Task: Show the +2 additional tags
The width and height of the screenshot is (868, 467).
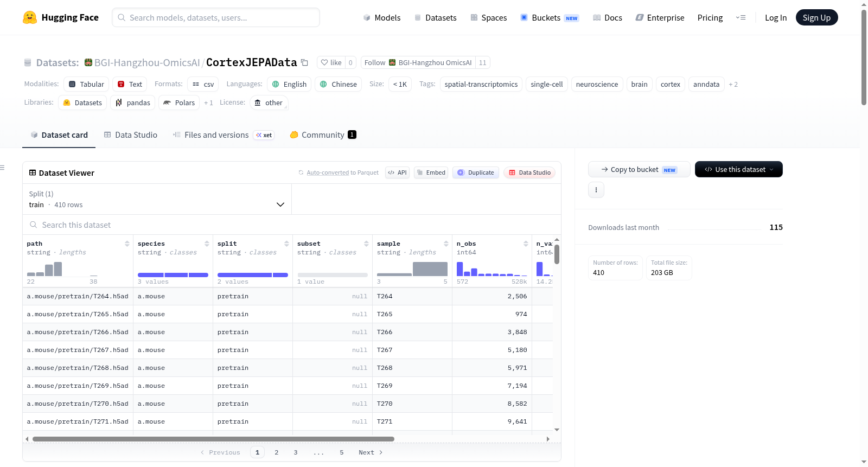Action: [733, 84]
